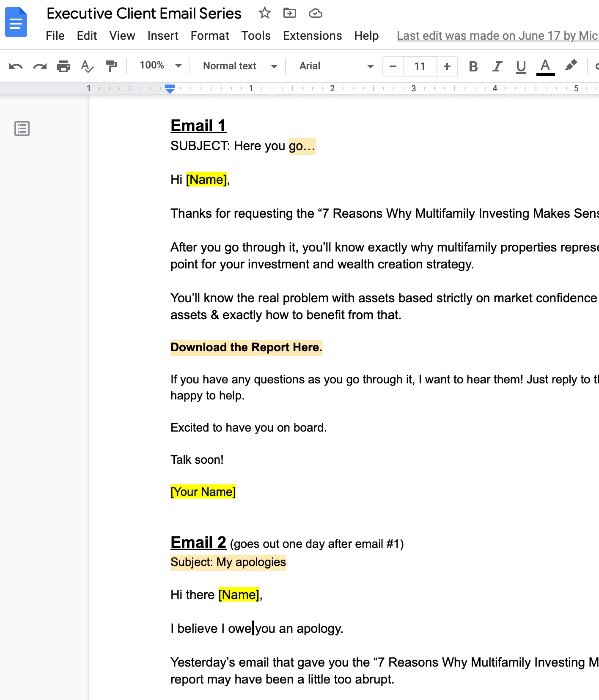Click the Subject: My apologies line
Screen dimensions: 599x700
click(228, 562)
